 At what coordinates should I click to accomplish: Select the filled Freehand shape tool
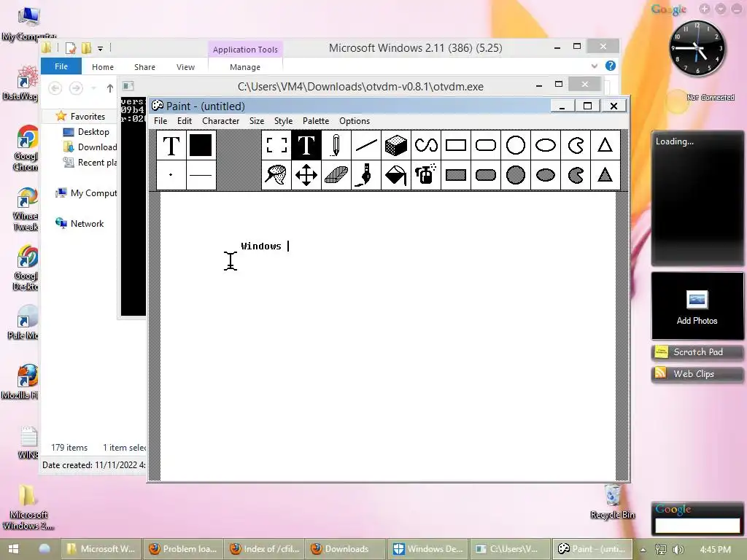576,175
